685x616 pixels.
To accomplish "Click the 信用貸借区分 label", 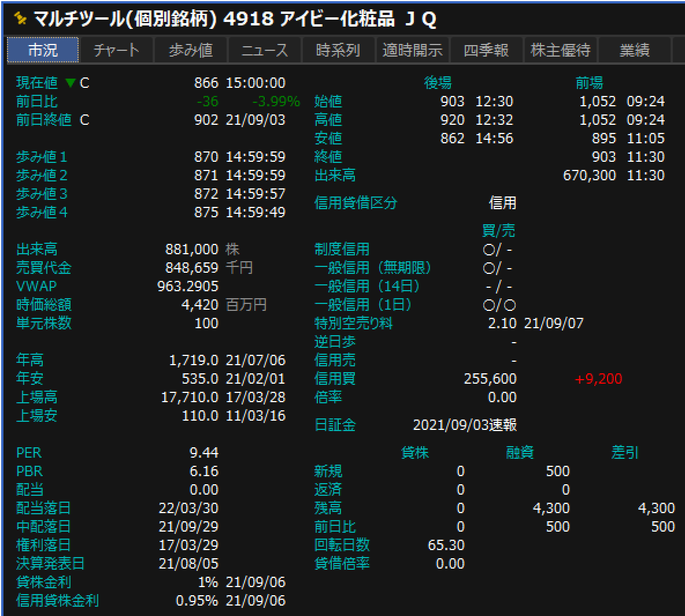I will tap(356, 203).
